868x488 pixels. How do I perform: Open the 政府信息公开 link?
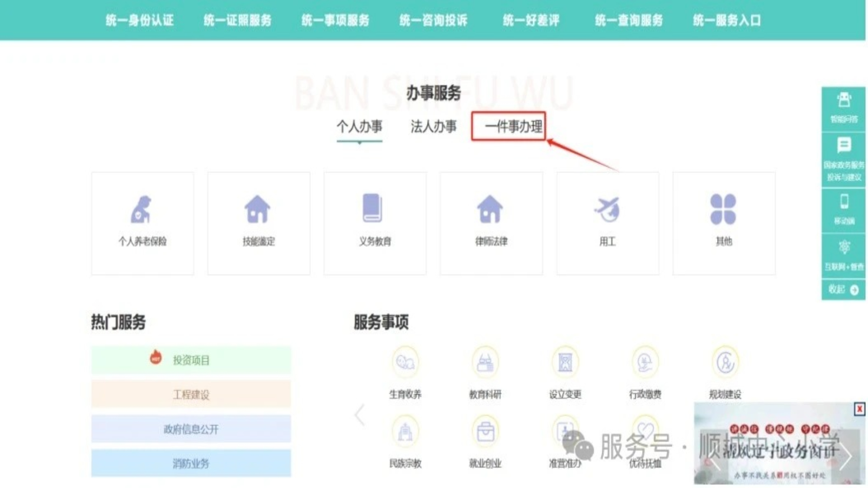191,429
